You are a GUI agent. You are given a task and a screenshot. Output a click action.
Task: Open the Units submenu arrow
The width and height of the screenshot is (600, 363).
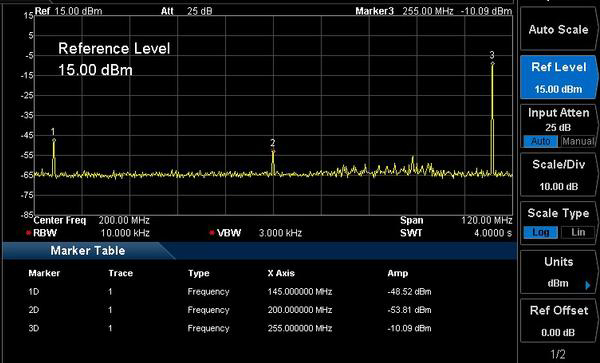(588, 285)
